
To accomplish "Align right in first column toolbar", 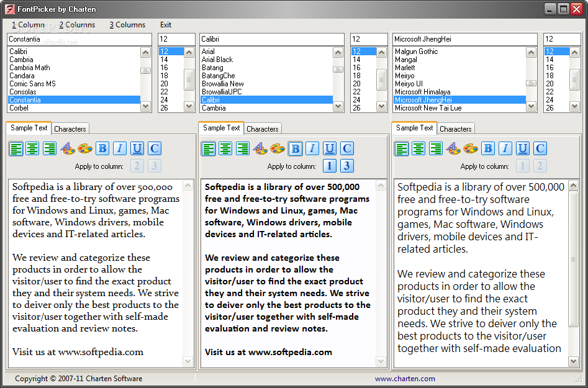I will coord(50,148).
